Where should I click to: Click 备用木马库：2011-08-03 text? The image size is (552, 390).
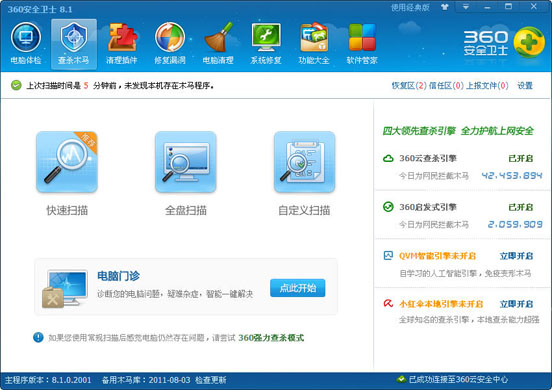[x=146, y=380]
